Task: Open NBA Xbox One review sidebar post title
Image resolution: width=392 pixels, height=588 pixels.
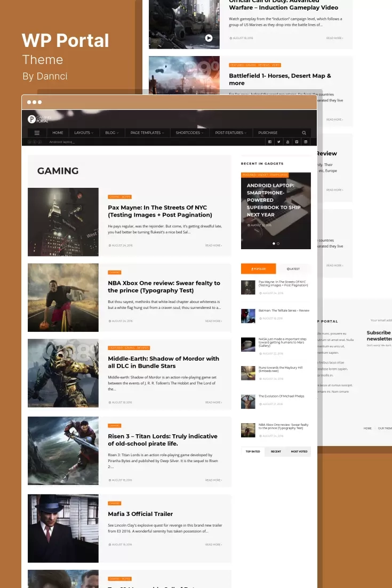Action: tap(284, 426)
